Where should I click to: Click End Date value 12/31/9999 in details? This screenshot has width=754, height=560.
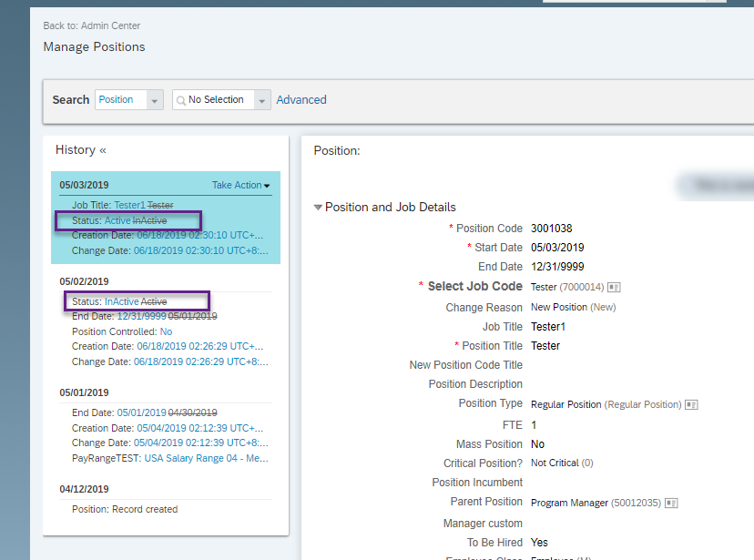557,267
